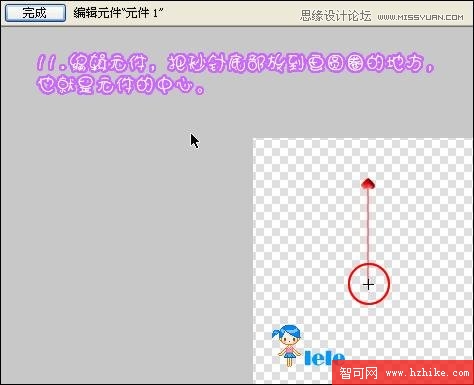Click the blue-haired girl cartoon image
The width and height of the screenshot is (474, 385).
coord(287,346)
